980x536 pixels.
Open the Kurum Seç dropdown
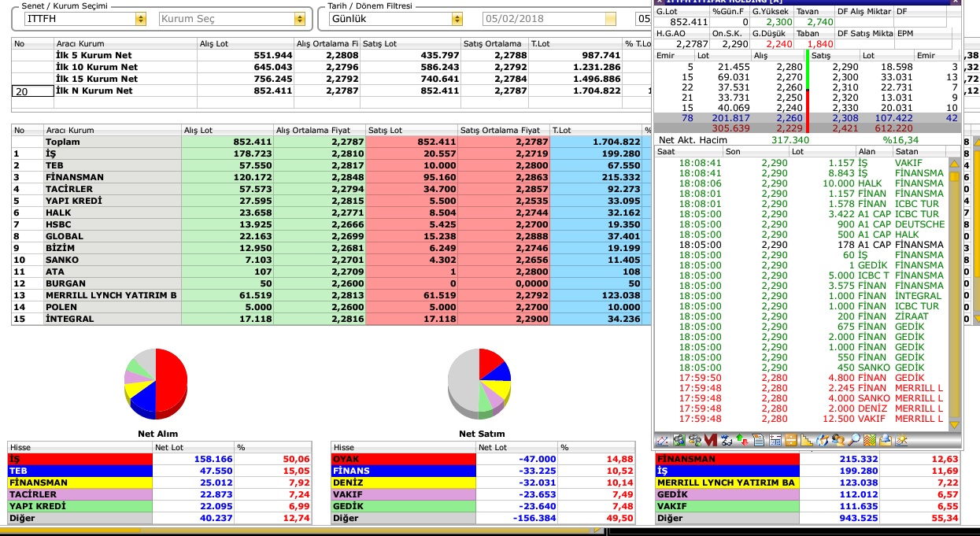point(299,19)
